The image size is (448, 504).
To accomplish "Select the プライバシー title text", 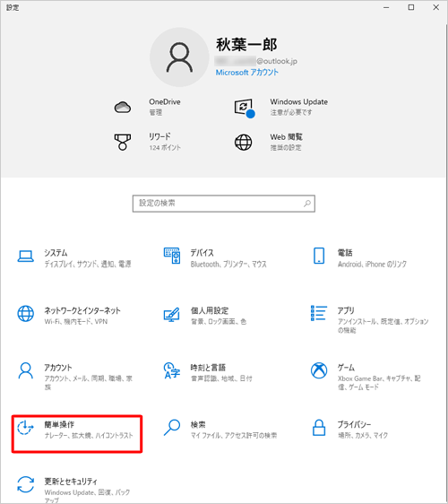I will [354, 424].
